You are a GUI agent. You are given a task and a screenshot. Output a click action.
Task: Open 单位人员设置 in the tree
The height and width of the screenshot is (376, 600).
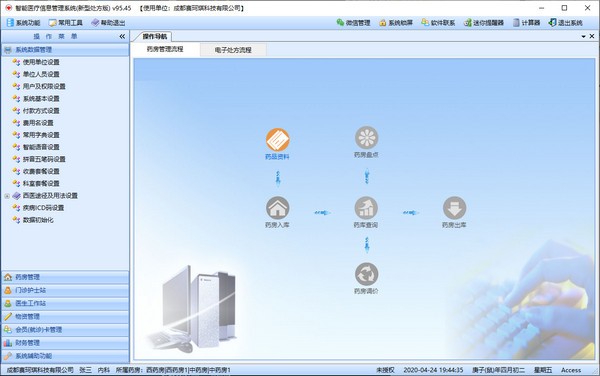coord(41,74)
